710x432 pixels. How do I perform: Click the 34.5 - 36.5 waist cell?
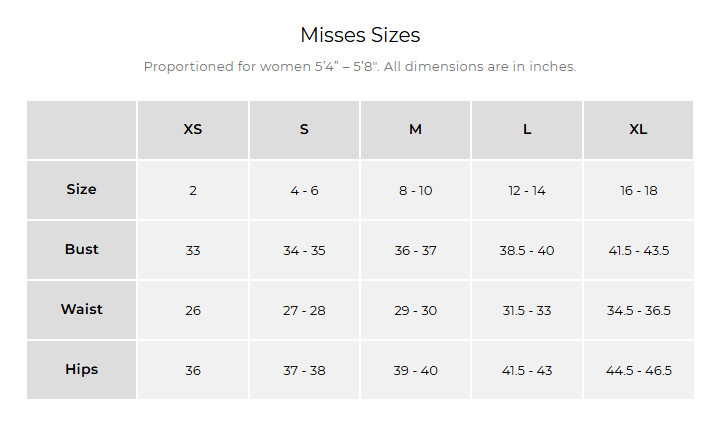[x=638, y=310]
